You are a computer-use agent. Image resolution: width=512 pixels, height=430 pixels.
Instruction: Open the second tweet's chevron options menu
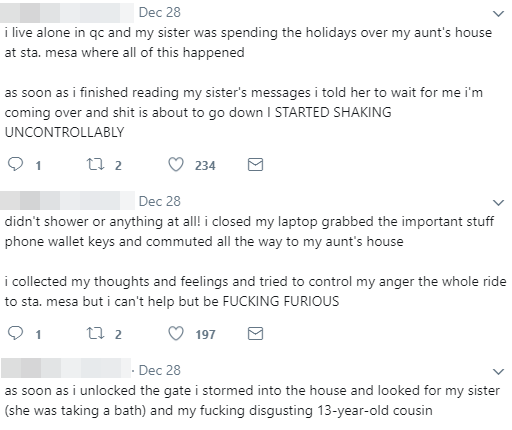click(x=498, y=202)
